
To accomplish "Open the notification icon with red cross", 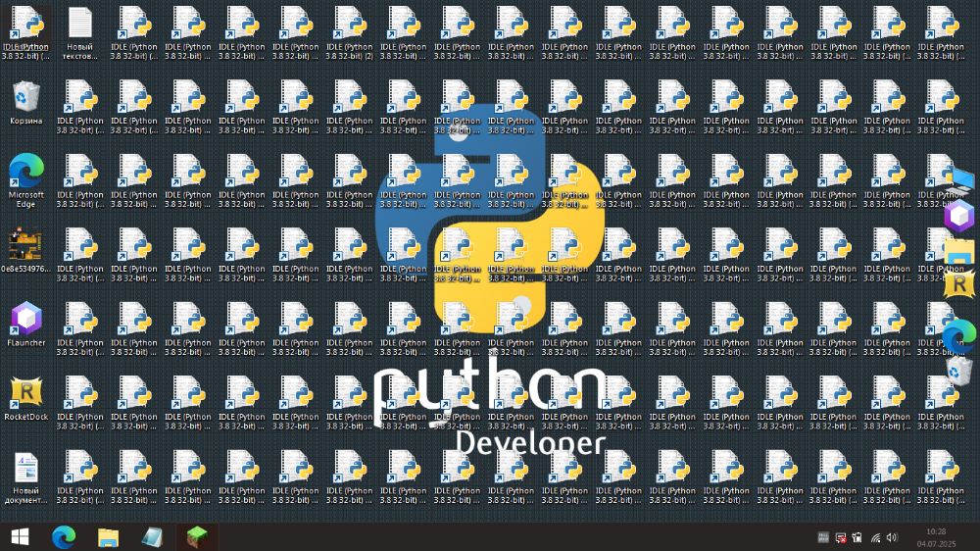I will point(841,537).
